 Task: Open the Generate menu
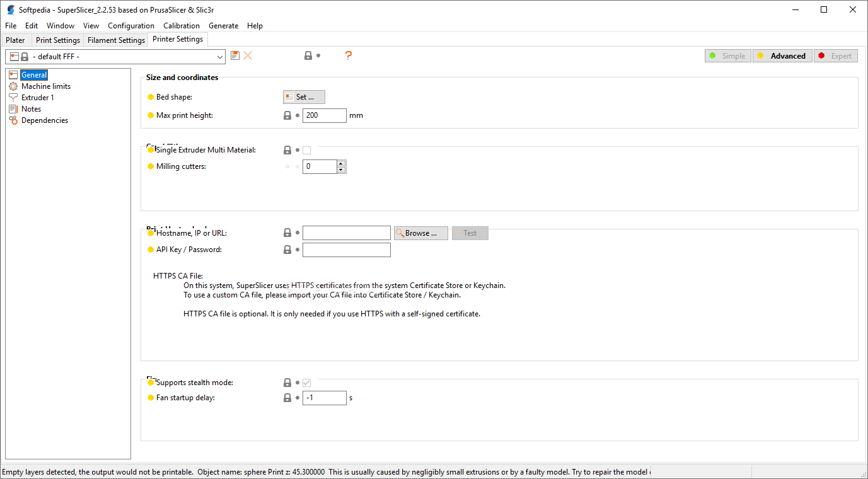coord(224,26)
